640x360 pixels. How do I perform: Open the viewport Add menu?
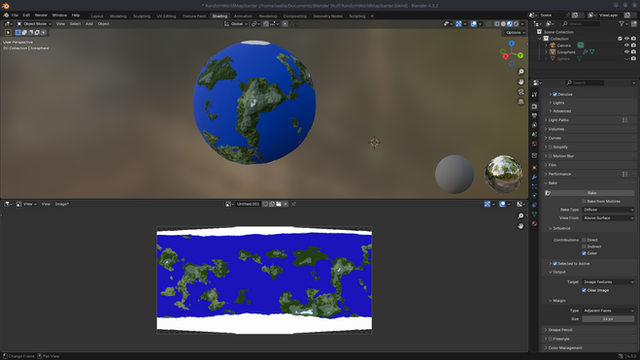coord(89,24)
